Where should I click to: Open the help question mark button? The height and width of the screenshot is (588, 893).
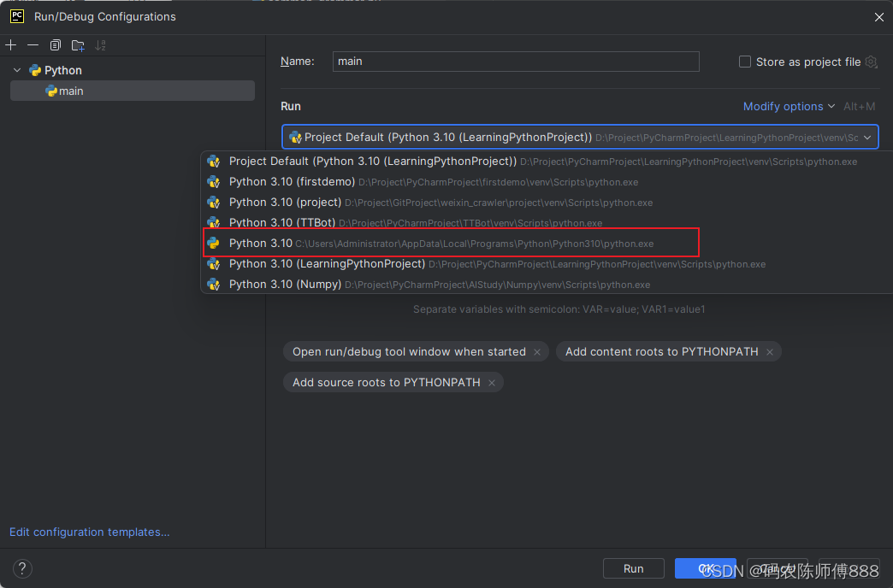pos(22,568)
